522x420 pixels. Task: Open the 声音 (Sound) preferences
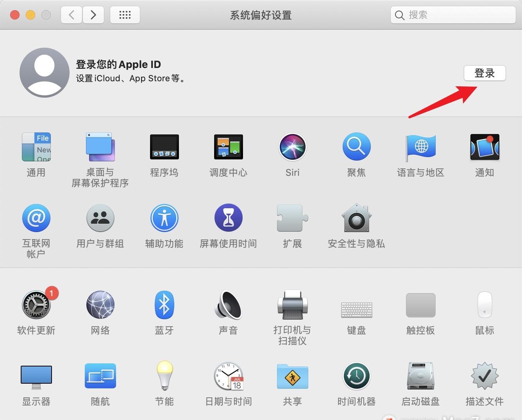[x=228, y=305]
